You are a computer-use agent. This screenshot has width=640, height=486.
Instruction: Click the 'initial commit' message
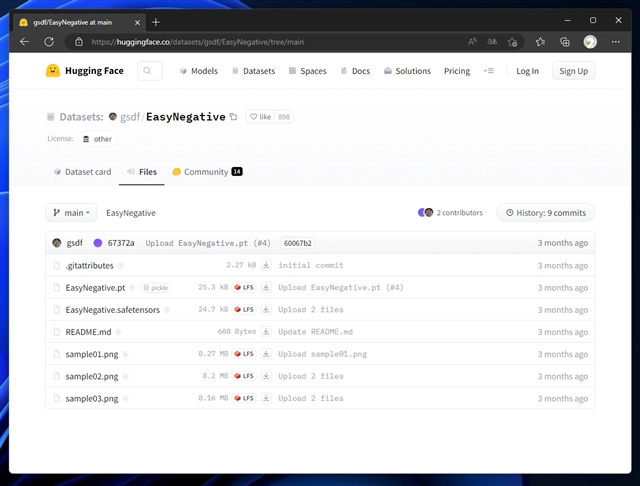(x=311, y=265)
